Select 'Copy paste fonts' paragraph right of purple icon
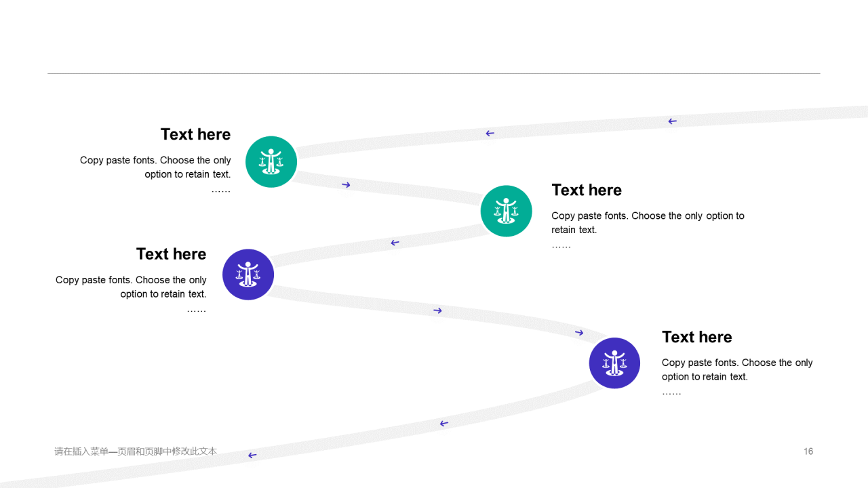Screen dimensions: 868x488 pos(737,378)
